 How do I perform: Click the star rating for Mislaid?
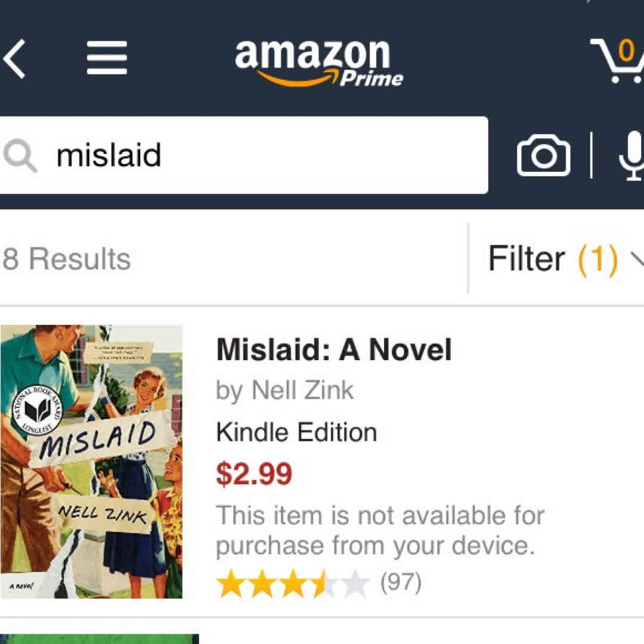coord(292,583)
